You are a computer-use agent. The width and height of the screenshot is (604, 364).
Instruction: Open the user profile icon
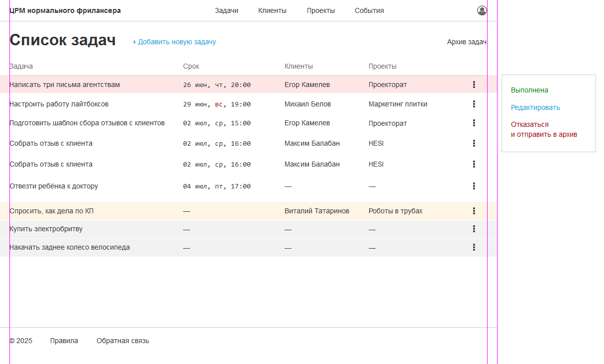(482, 10)
